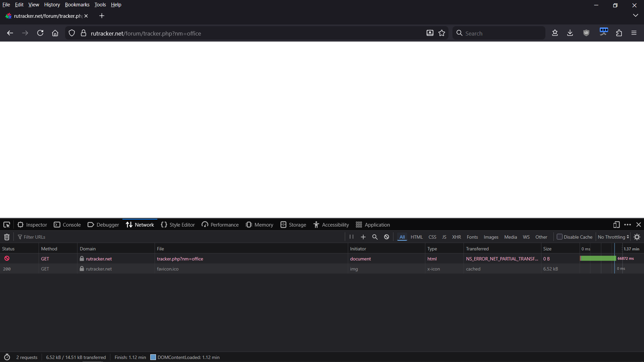Switch to the Console tab
The width and height of the screenshot is (644, 362).
(67, 225)
